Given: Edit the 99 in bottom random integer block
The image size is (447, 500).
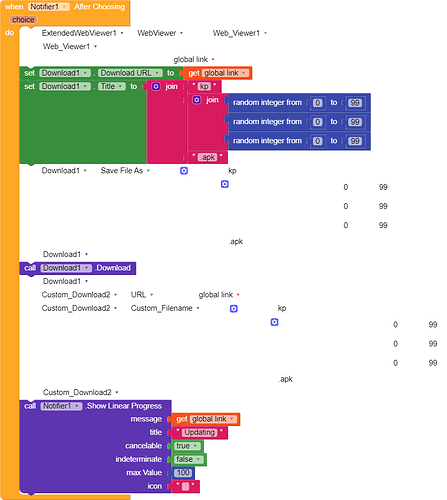Looking at the screenshot, I should coord(355,141).
